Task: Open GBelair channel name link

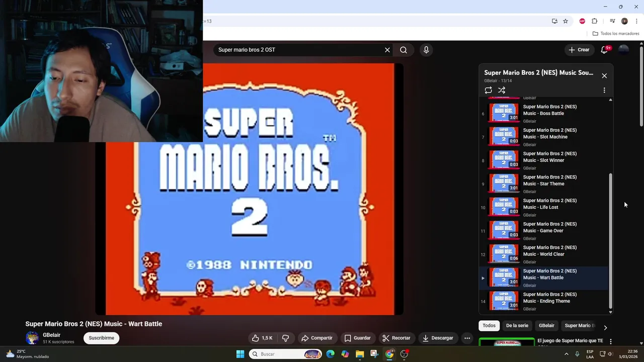Action: 51,335
